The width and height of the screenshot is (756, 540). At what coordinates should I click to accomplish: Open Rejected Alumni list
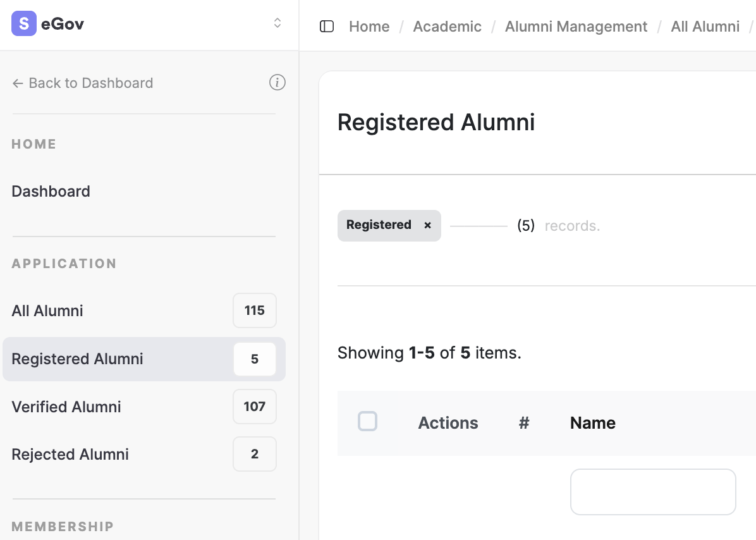[x=70, y=454]
